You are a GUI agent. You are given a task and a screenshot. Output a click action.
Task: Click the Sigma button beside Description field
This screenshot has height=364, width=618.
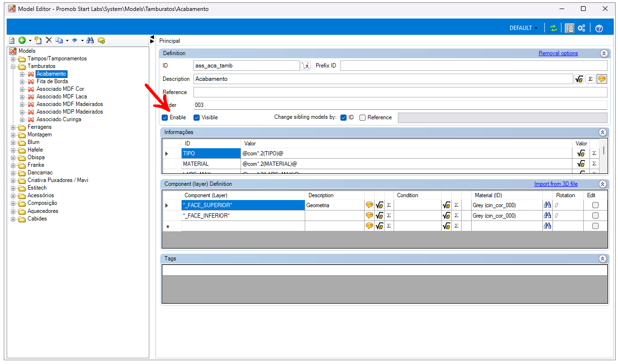[x=590, y=79]
